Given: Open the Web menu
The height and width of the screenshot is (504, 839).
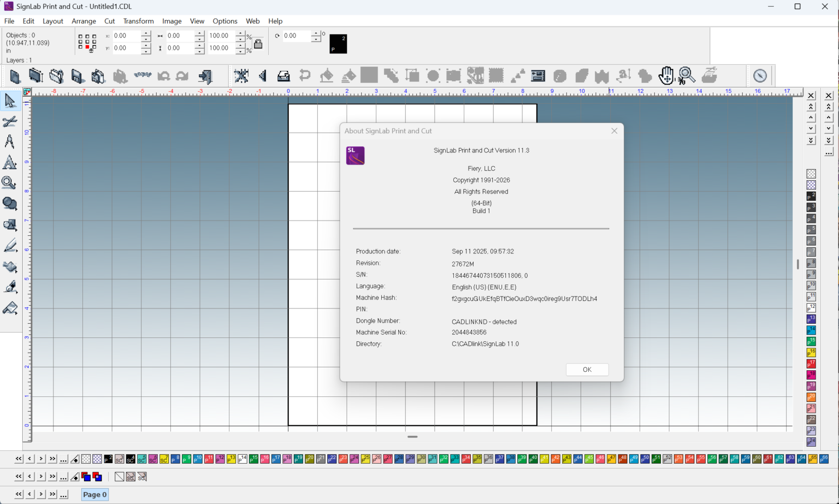Looking at the screenshot, I should click(253, 21).
